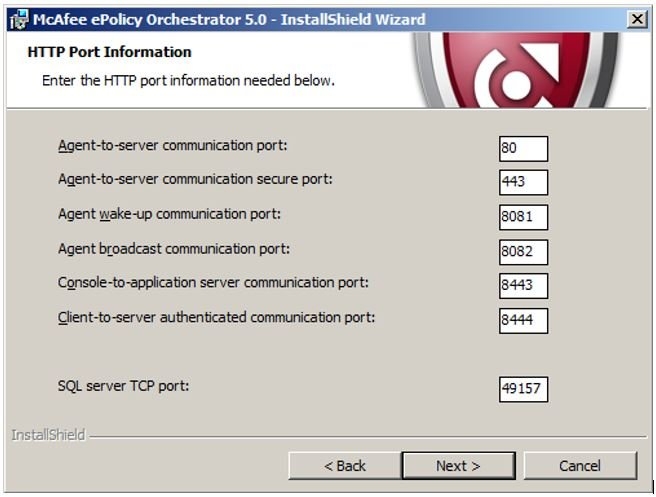Click the HTTP Port Information heading
Image resolution: width=656 pixels, height=497 pixels.
110,52
